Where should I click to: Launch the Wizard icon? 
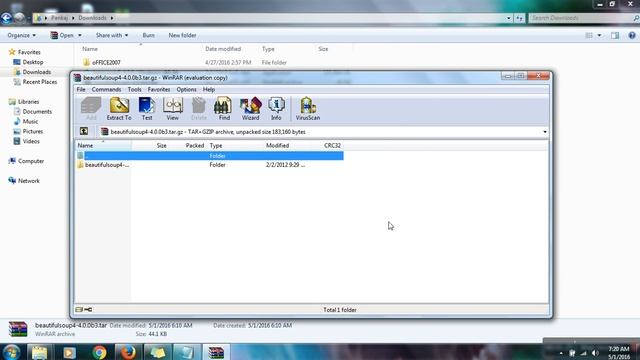250,109
